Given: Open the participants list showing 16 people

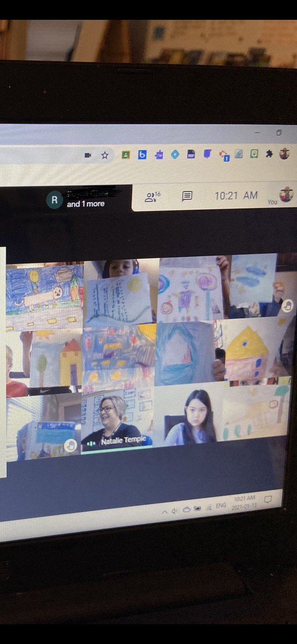Looking at the screenshot, I should click(x=152, y=197).
